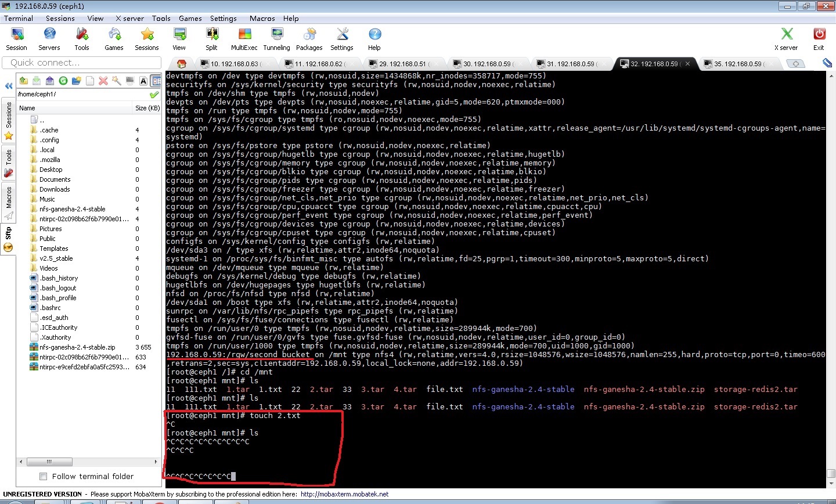836x504 pixels.
Task: Open the Sftp side panel
Action: (x=9, y=231)
